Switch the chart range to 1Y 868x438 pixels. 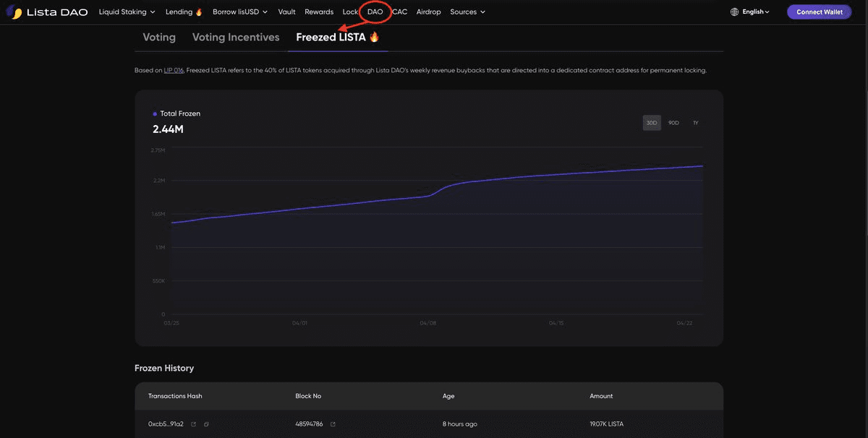tap(694, 122)
